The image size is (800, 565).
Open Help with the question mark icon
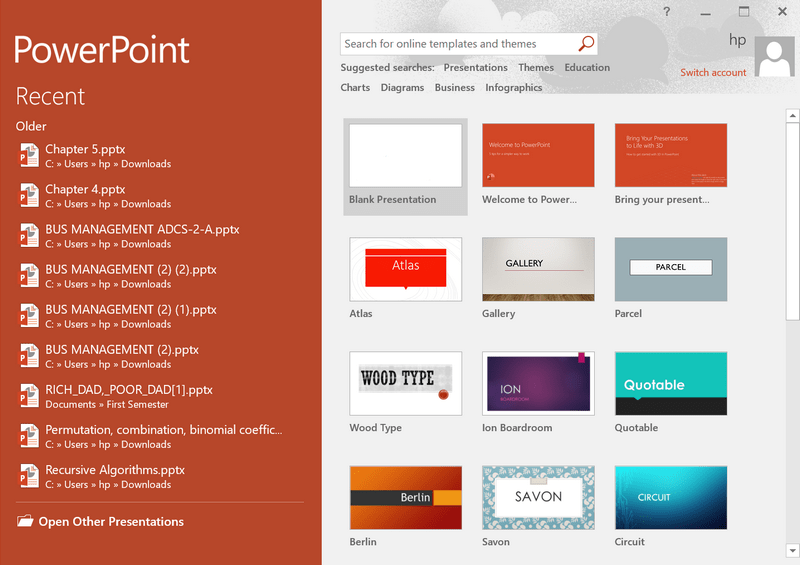tap(666, 11)
